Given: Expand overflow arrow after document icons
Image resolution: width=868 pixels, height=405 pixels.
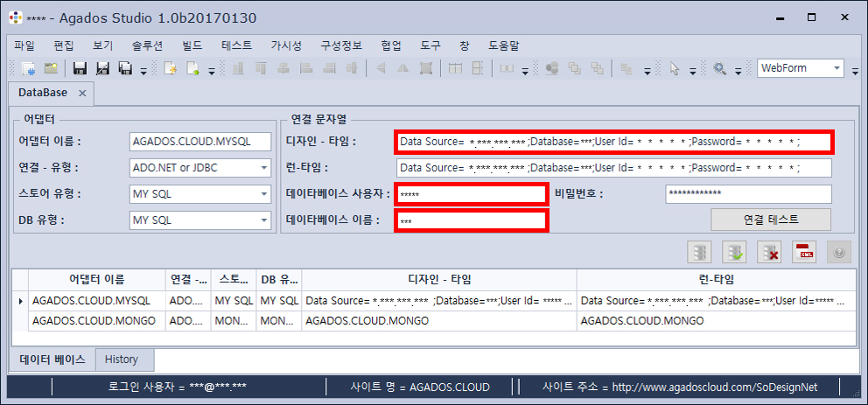Looking at the screenshot, I should (x=211, y=70).
